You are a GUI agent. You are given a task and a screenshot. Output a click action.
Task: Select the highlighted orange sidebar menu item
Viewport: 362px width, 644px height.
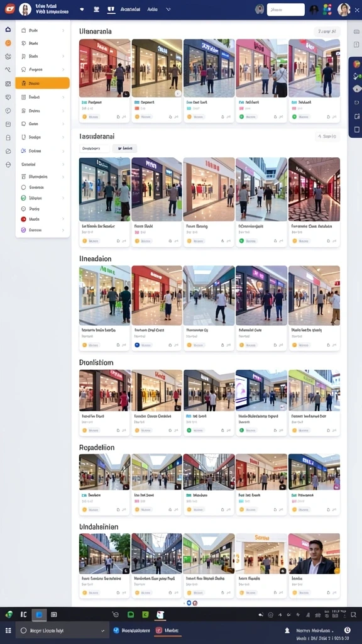coord(42,83)
